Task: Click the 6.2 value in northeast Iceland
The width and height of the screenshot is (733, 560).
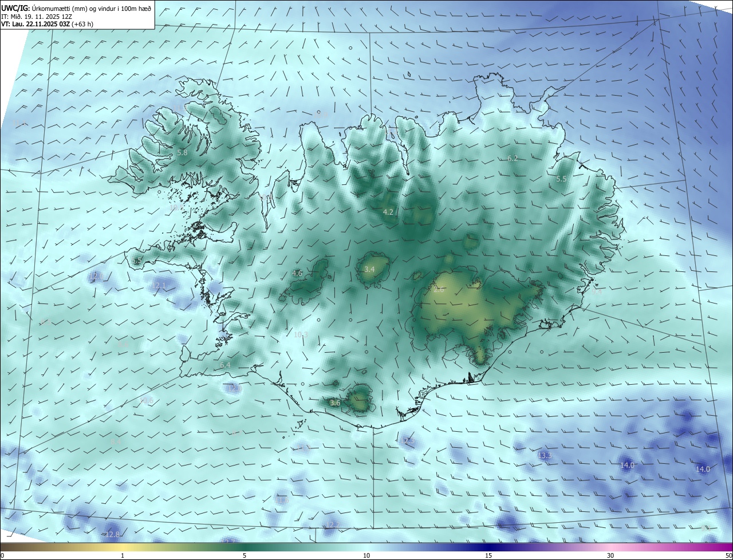Action: (513, 159)
